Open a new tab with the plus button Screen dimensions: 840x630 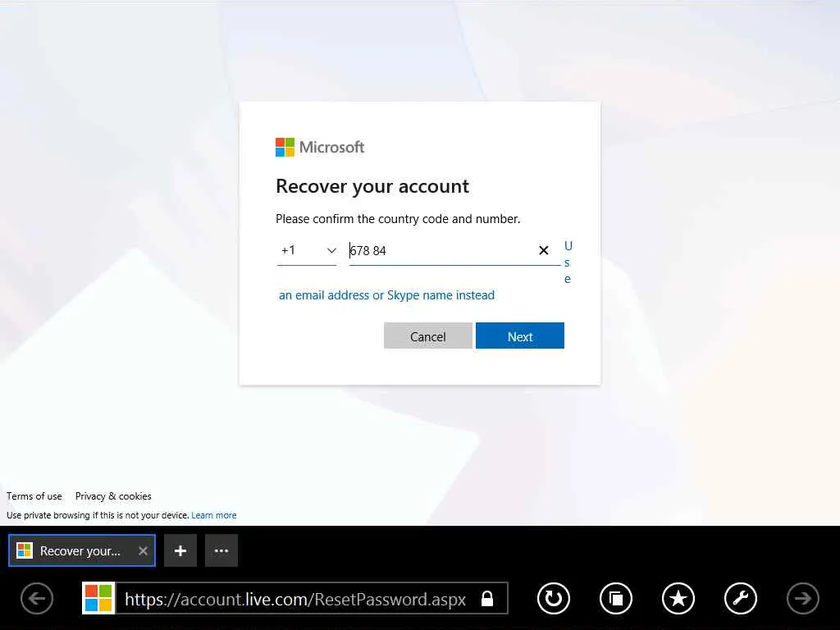[x=180, y=550]
